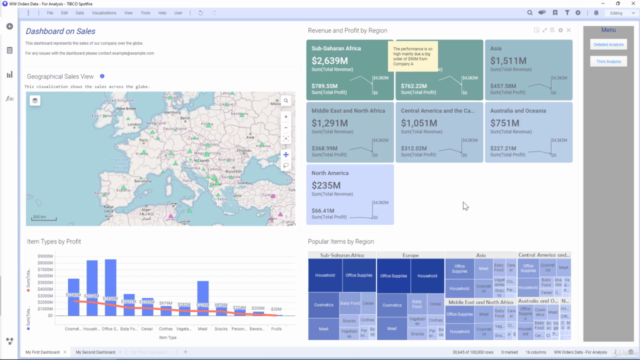Open the f(x) analytics panel icon
Screen dimensions: 640x360
(9, 98)
